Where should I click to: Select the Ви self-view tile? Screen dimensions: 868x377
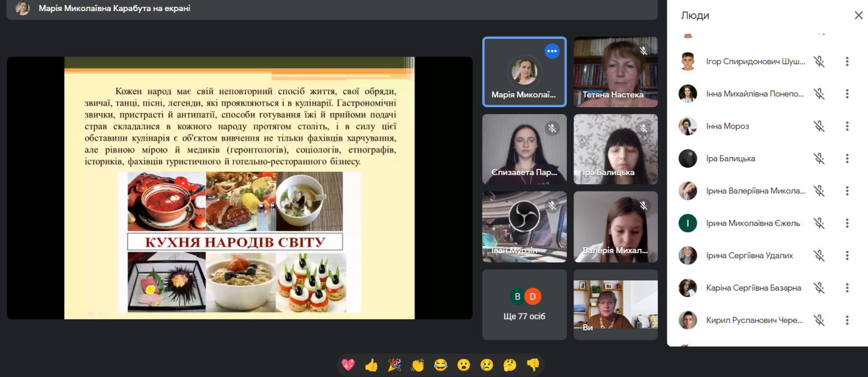pos(615,304)
